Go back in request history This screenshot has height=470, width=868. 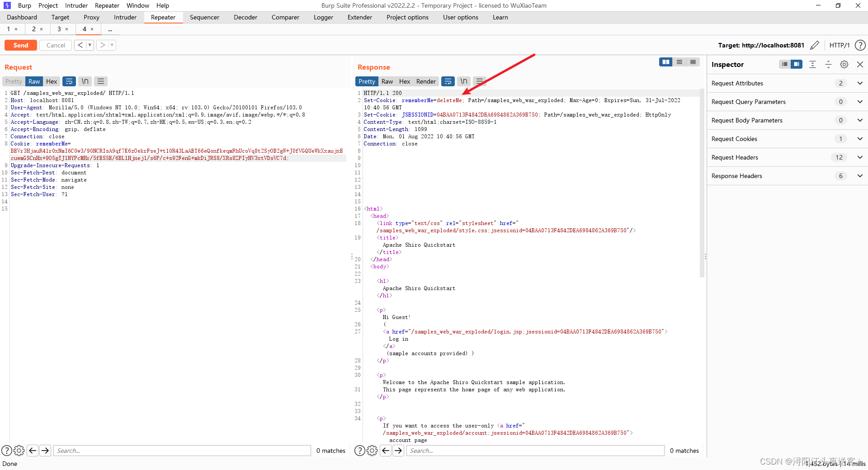(x=80, y=45)
